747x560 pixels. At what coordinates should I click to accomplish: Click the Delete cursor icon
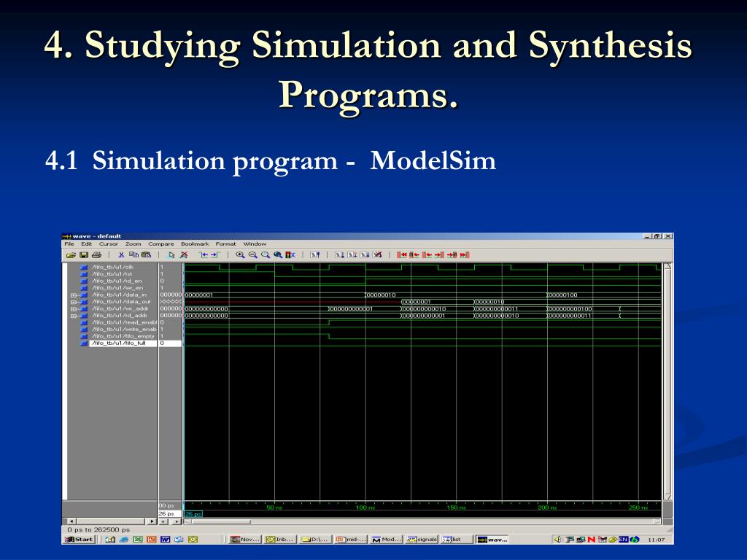pyautogui.click(x=184, y=254)
